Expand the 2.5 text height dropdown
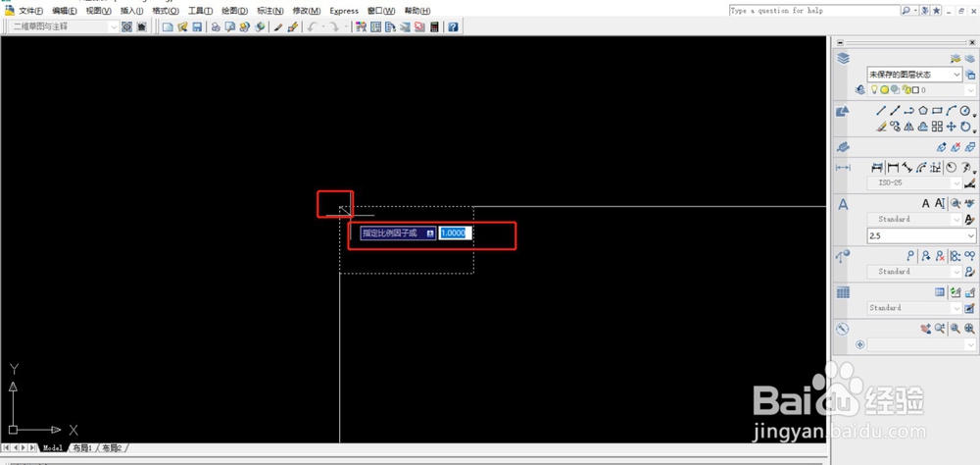 pyautogui.click(x=970, y=236)
